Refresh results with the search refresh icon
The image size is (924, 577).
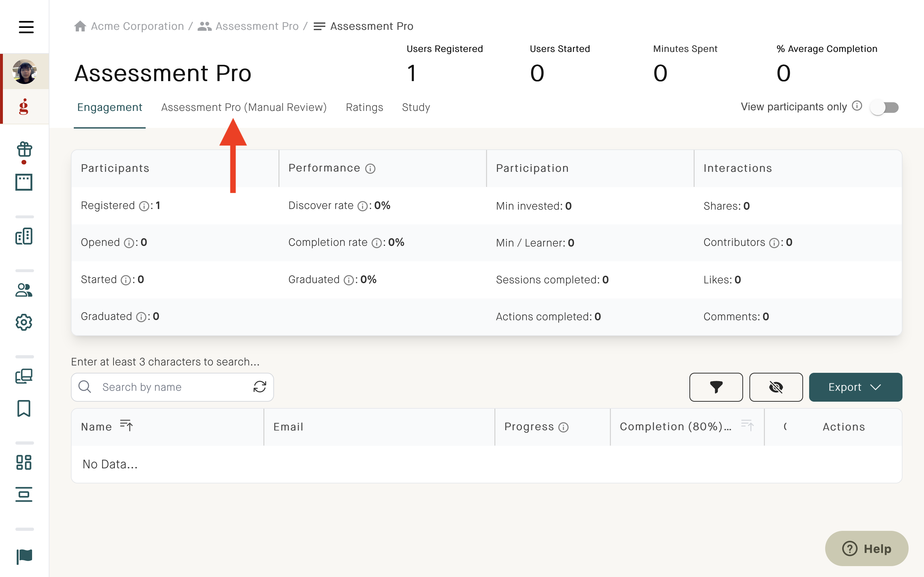260,387
